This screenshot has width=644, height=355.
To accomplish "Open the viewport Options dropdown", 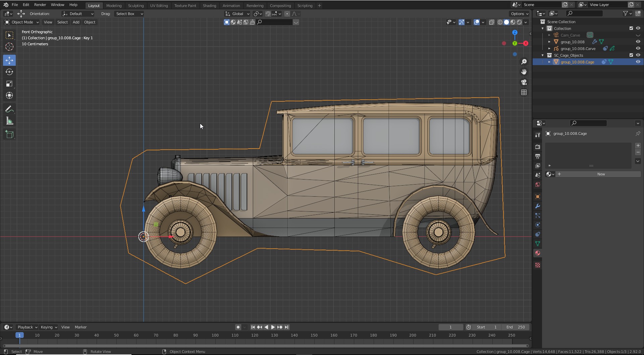I will click(x=519, y=14).
